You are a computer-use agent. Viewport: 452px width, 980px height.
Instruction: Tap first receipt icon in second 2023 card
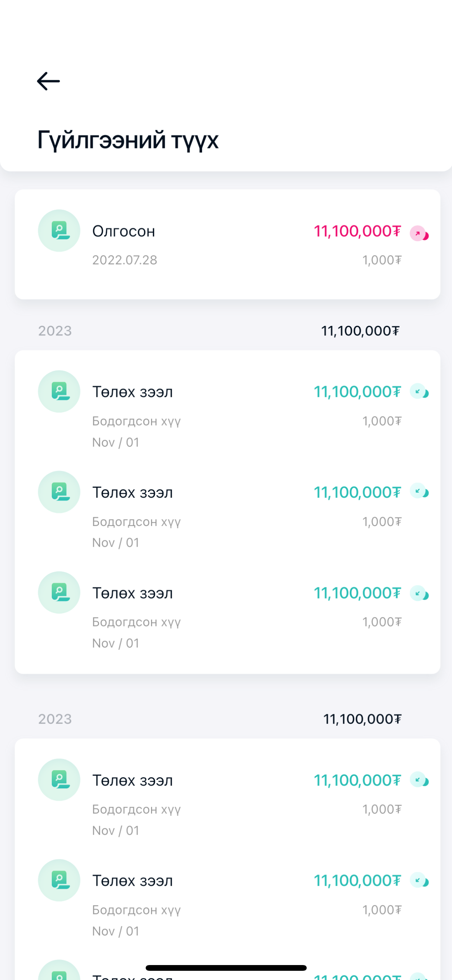point(59,779)
